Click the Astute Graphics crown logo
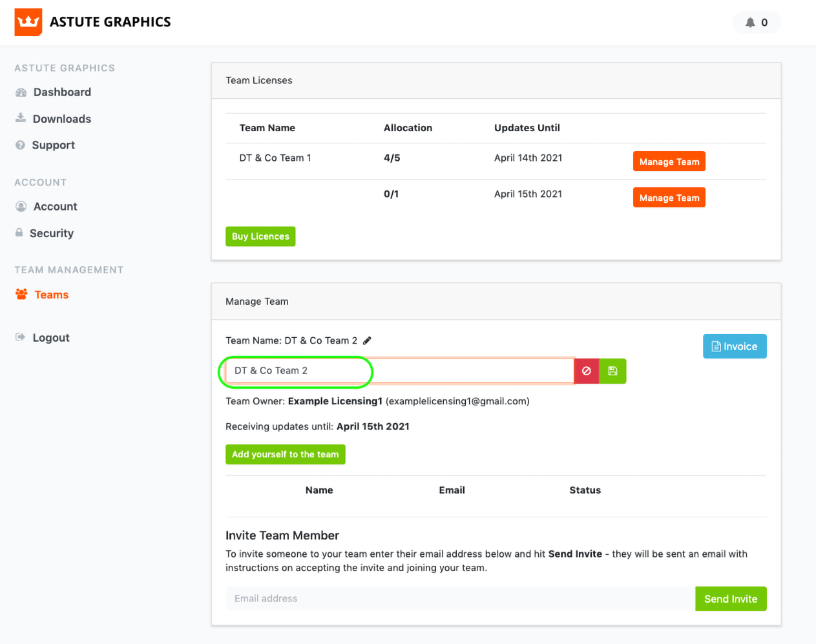 click(28, 22)
